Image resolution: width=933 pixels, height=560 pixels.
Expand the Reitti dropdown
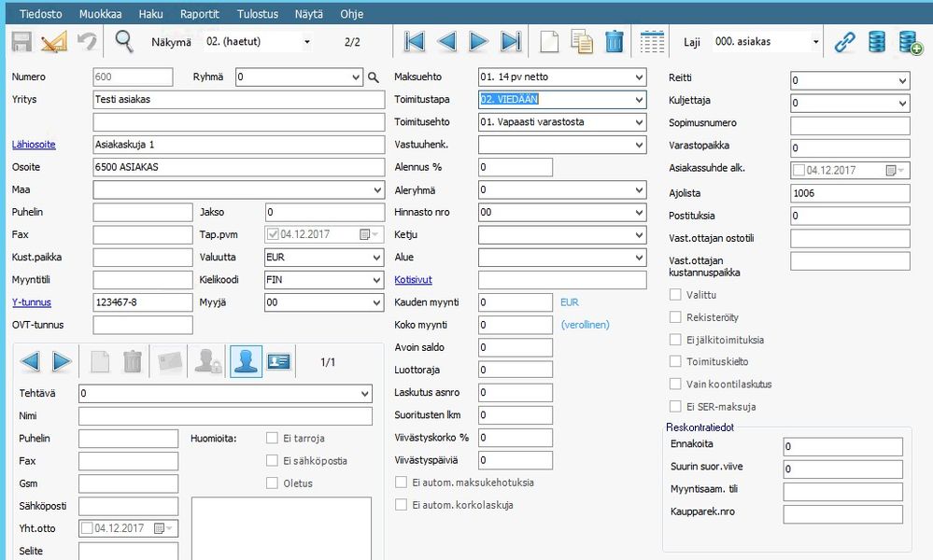902,81
